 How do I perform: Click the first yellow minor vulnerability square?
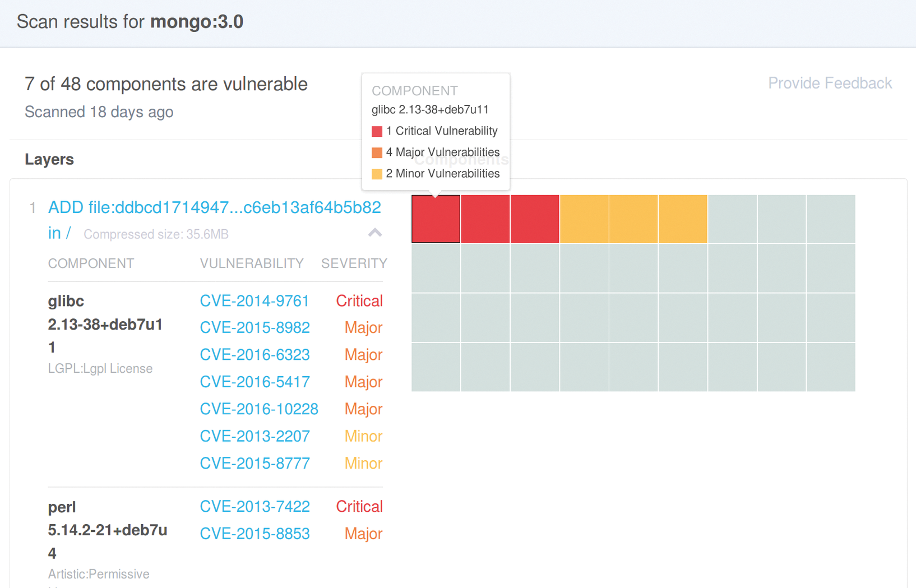584,219
